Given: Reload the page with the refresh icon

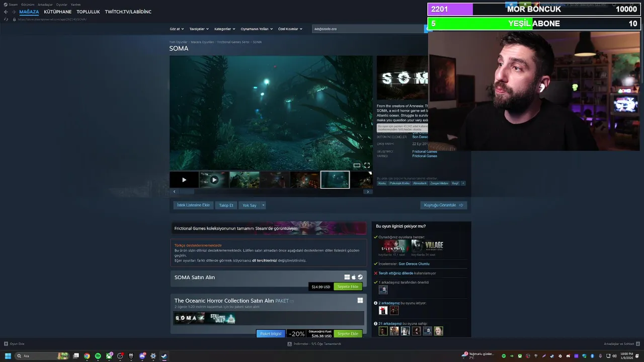Looking at the screenshot, I should tap(6, 19).
